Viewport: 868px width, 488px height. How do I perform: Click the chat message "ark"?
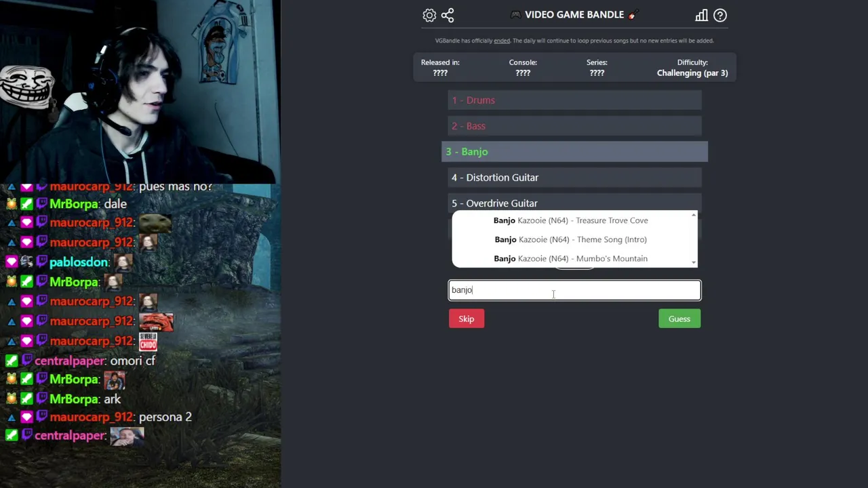click(x=113, y=399)
